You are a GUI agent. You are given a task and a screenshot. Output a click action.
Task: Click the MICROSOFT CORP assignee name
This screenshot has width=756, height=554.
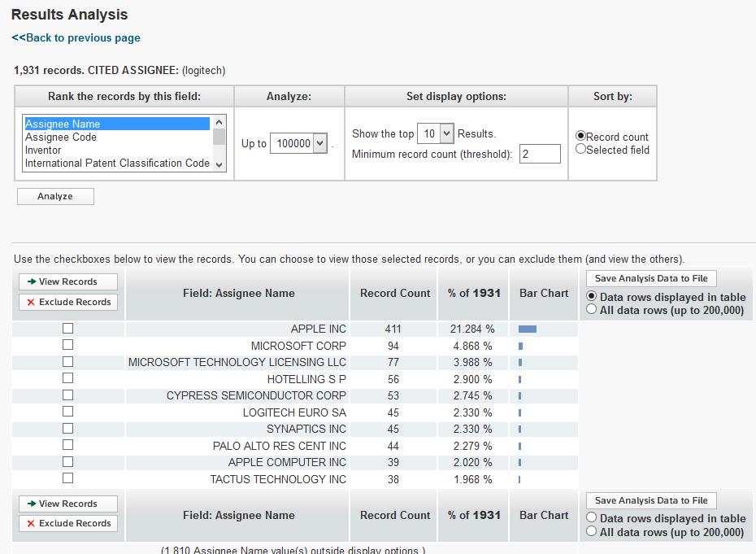[298, 346]
